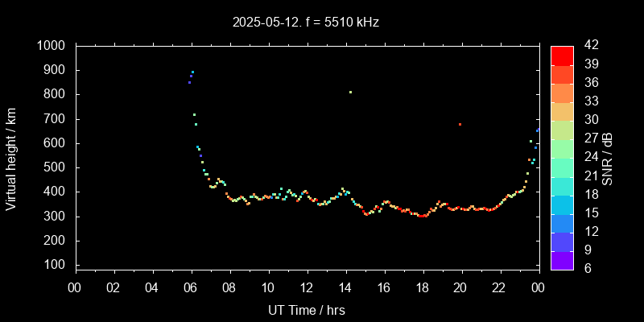Click the 'UT Time / hrs' axis label

307,310
